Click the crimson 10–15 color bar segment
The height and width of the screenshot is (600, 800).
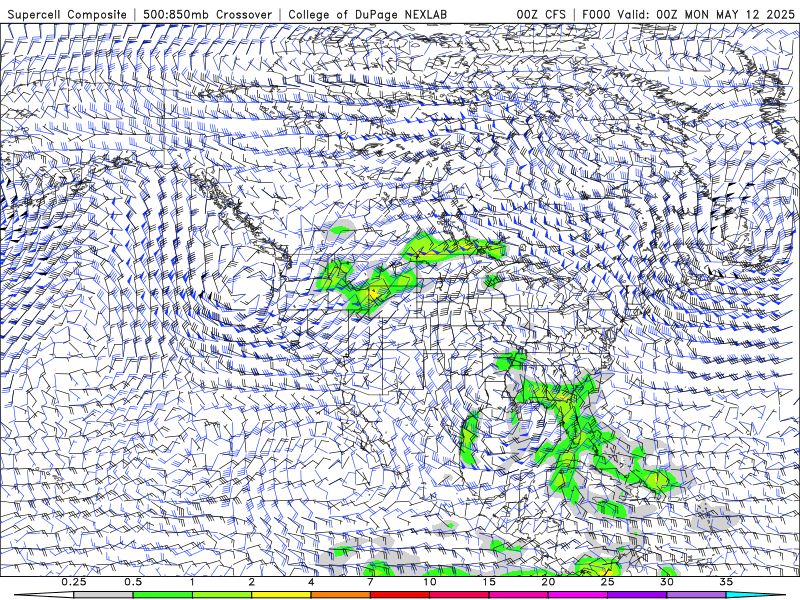point(459,595)
